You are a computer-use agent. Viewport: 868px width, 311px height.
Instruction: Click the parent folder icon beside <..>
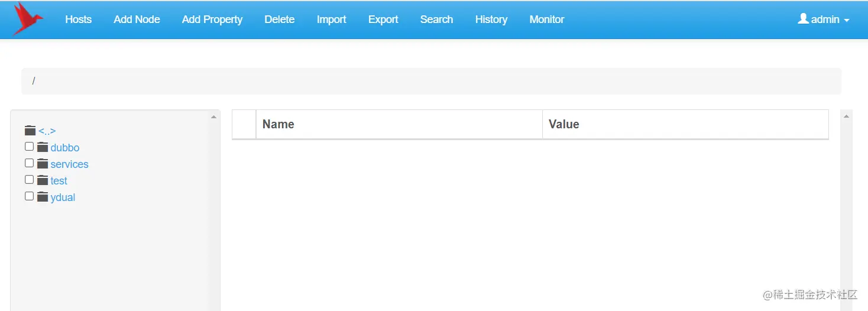tap(31, 131)
